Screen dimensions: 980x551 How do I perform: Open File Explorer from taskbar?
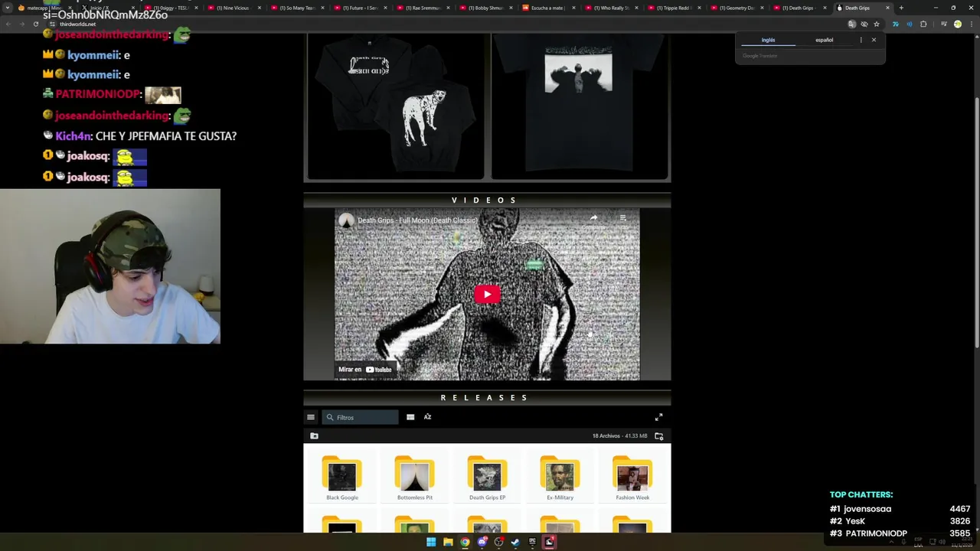(x=448, y=542)
